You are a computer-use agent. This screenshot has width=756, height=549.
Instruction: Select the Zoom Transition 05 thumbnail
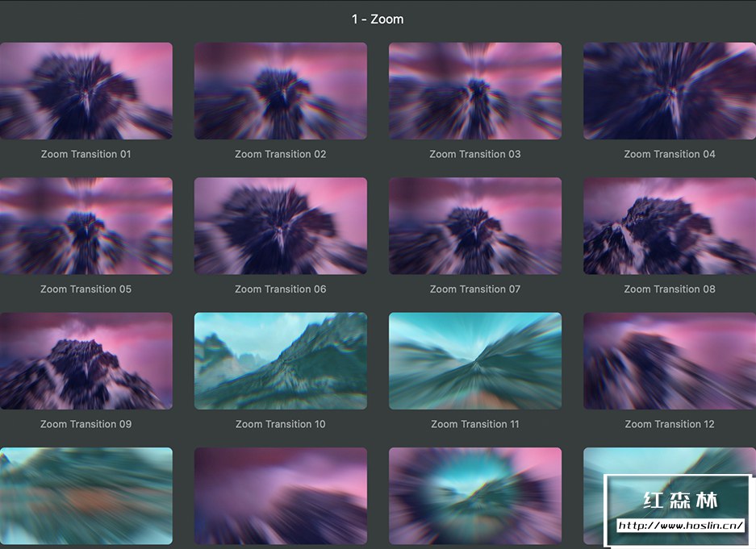[x=86, y=226]
